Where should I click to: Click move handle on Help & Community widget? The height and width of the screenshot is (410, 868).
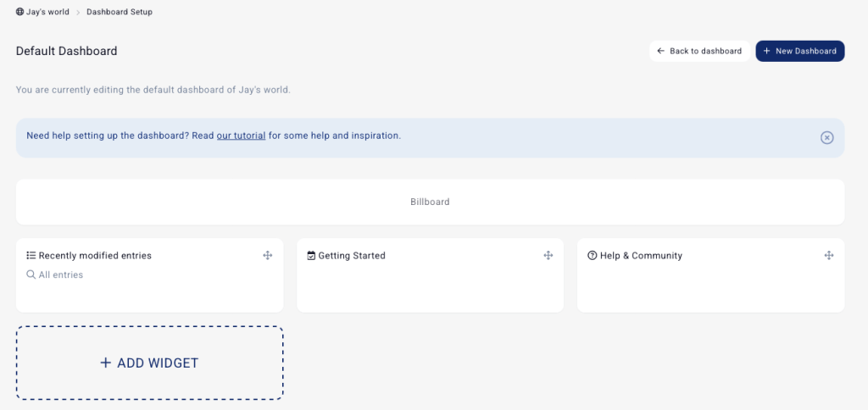click(829, 255)
